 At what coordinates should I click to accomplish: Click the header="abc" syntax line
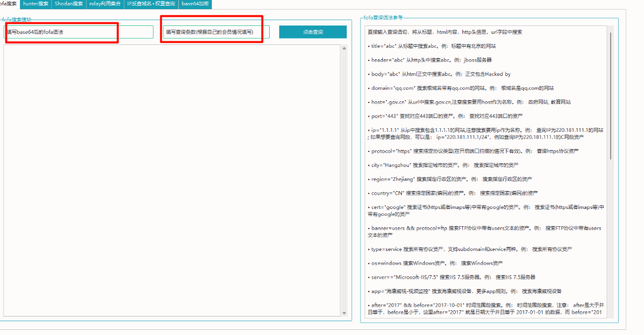tap(430, 60)
